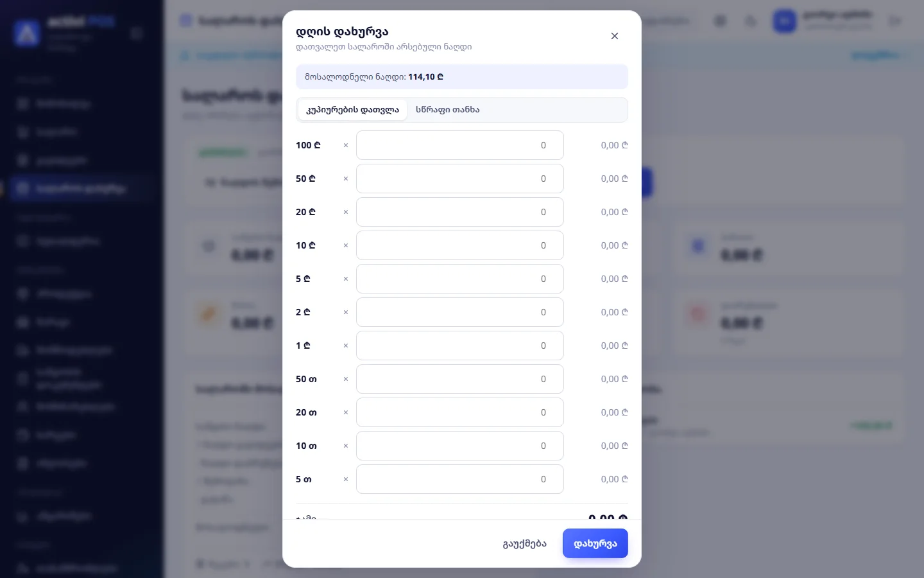Select the კუპიურების დათვლა tab

[352, 110]
